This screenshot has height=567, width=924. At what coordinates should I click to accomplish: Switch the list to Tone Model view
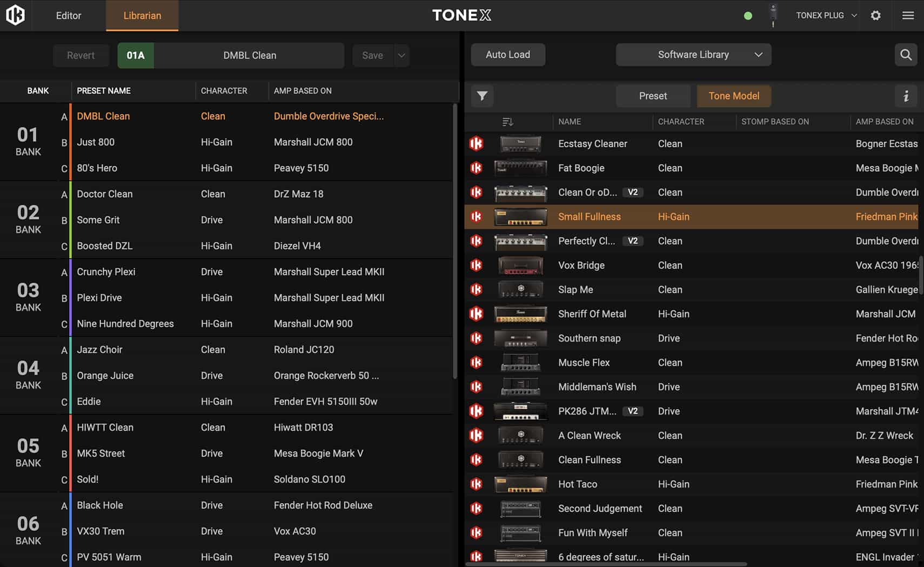(733, 96)
